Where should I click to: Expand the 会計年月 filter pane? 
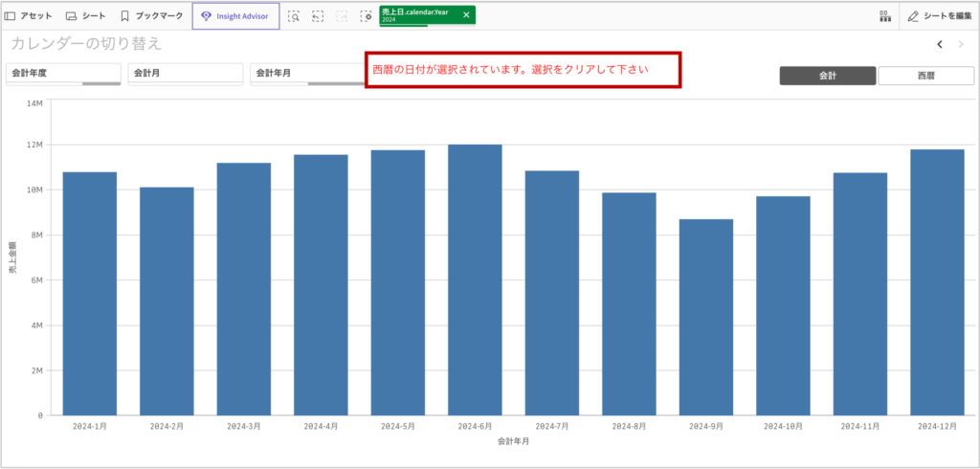306,73
